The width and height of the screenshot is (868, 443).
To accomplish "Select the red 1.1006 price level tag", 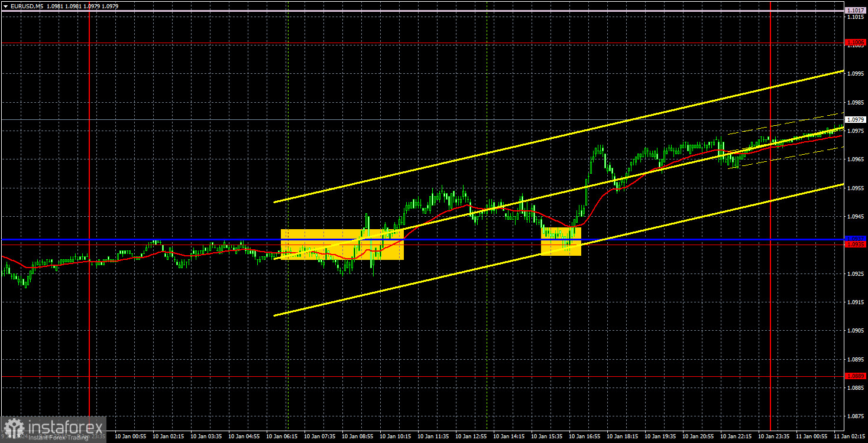I will point(856,43).
